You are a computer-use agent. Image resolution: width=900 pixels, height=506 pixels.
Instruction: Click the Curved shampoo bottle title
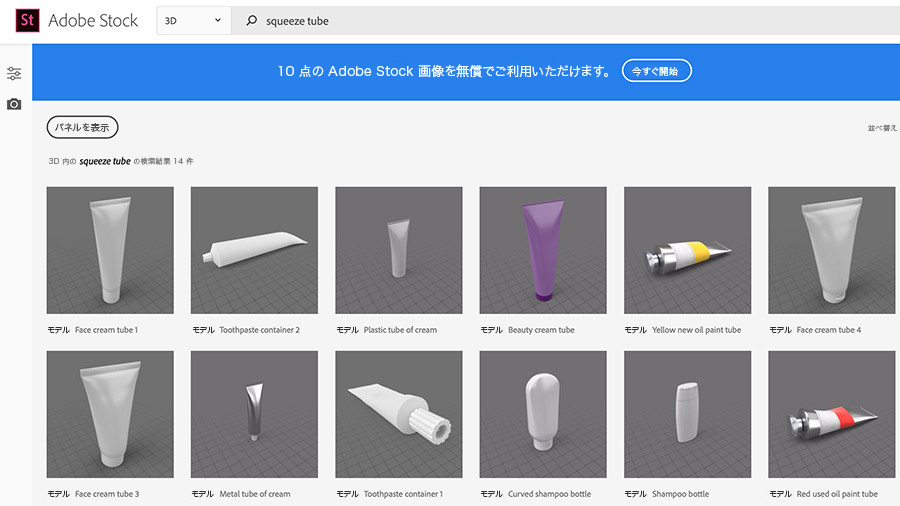[x=549, y=494]
